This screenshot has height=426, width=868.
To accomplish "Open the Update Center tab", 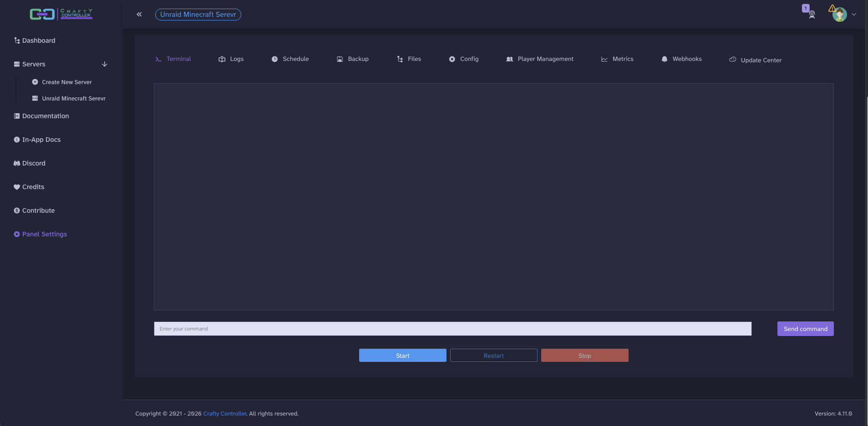I will (756, 60).
